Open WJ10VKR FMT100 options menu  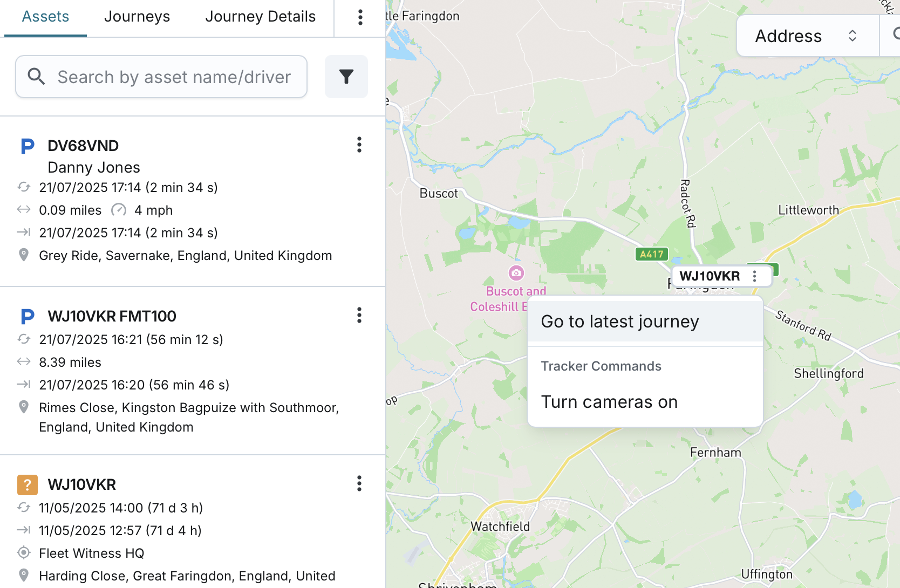click(x=359, y=315)
